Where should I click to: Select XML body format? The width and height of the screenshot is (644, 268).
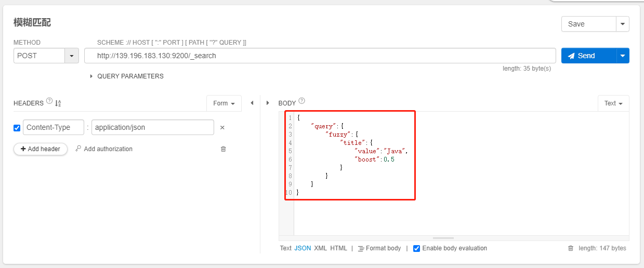click(321, 248)
